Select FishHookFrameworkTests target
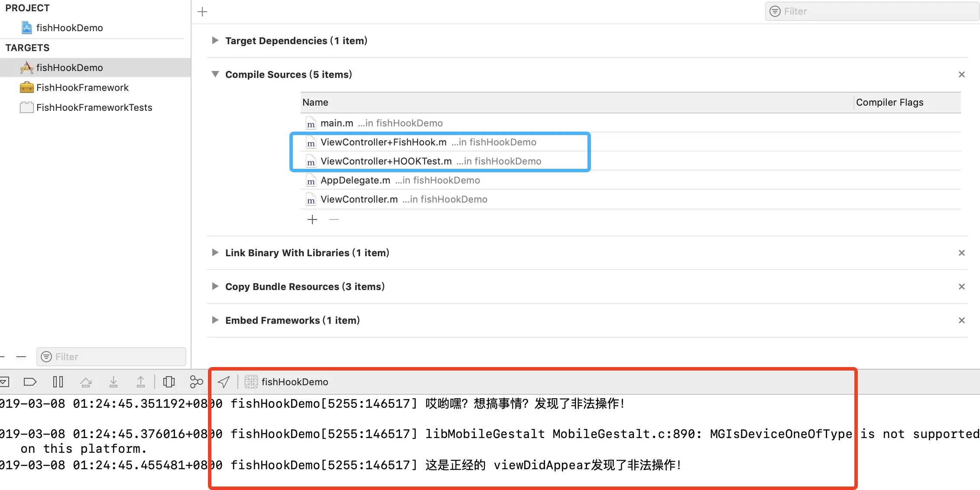The image size is (980, 490). coord(94,107)
